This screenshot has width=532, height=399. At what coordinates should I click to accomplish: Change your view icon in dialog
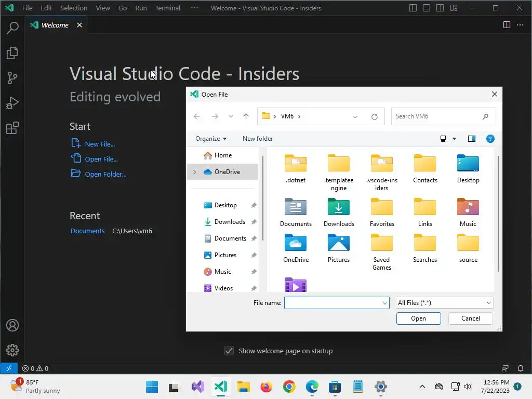[443, 139]
